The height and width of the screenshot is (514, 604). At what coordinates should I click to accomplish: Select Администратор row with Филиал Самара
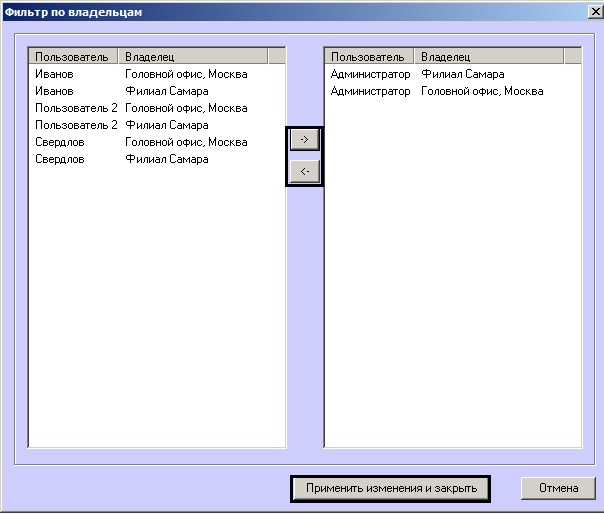point(453,74)
